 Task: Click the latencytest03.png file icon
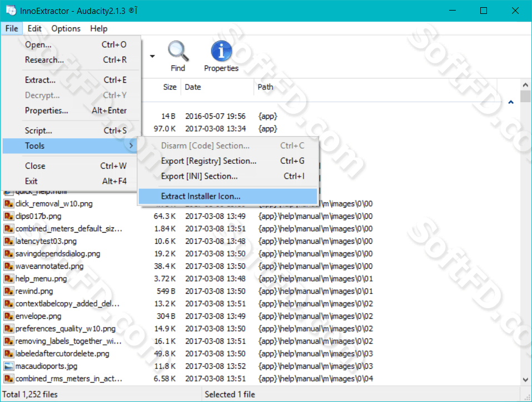point(8,242)
